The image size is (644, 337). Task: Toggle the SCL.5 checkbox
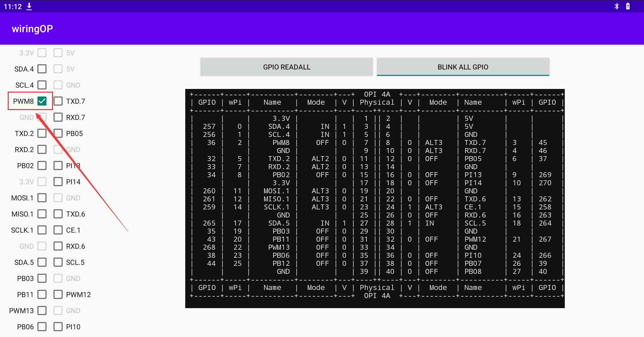[x=58, y=262]
